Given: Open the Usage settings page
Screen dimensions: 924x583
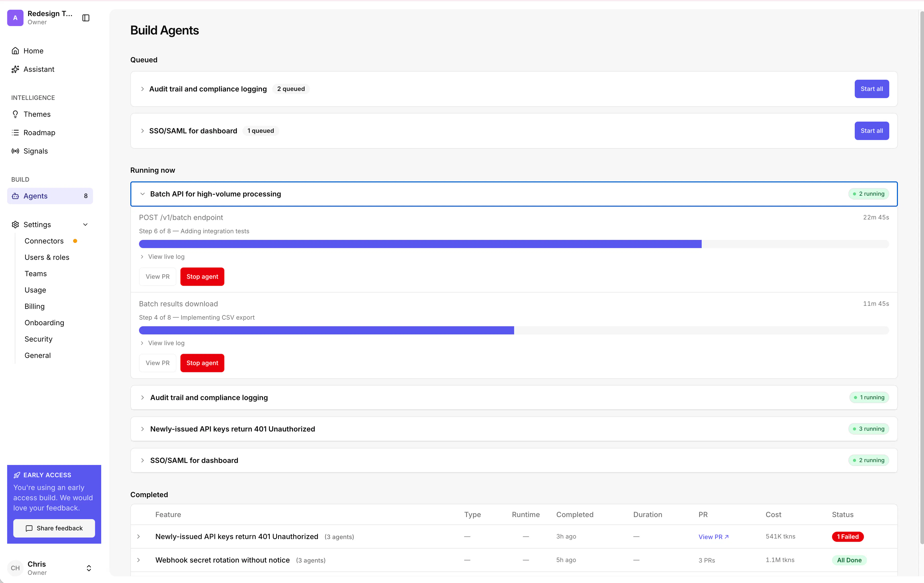Looking at the screenshot, I should (35, 290).
